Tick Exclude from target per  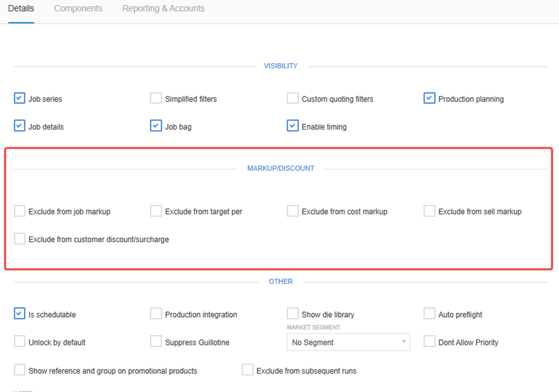[x=156, y=211]
